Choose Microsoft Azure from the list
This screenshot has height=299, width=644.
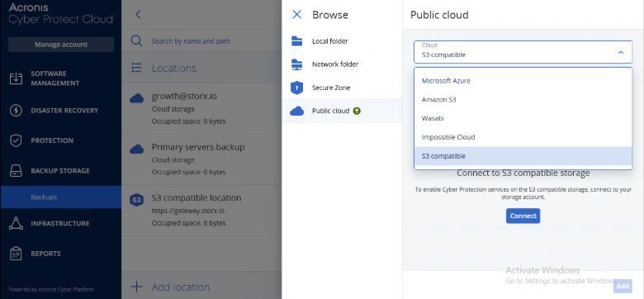(x=523, y=80)
